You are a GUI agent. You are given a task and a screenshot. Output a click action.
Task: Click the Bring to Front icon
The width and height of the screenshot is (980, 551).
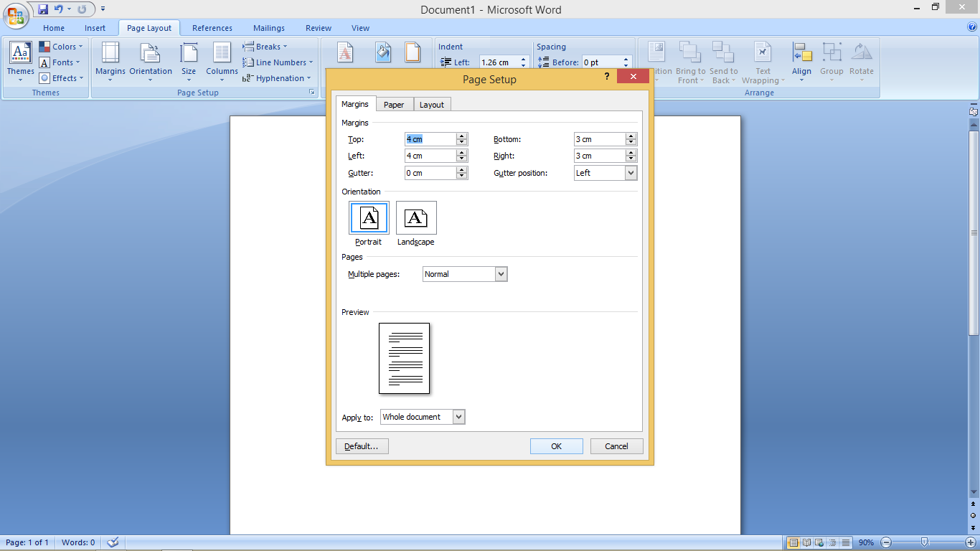690,62
